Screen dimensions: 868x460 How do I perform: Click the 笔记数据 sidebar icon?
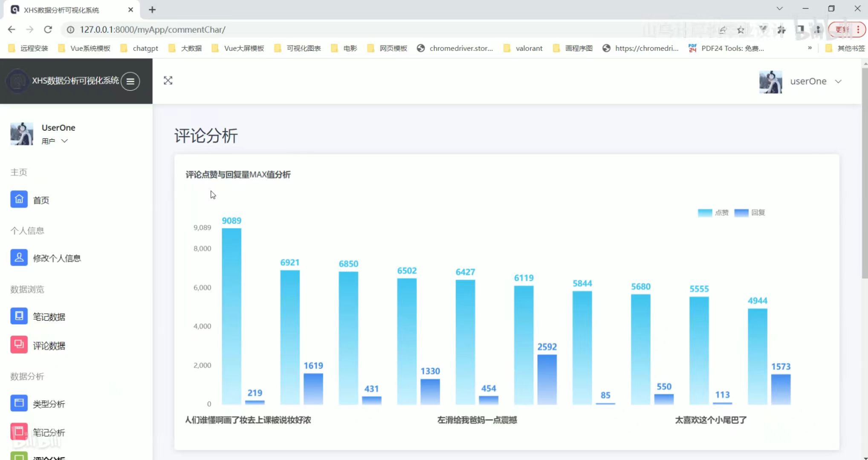[x=19, y=316]
